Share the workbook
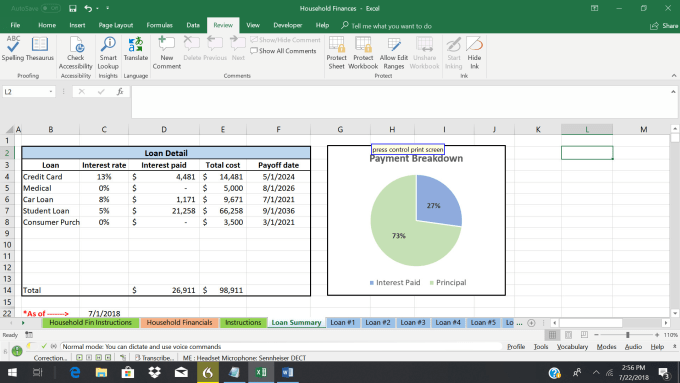Screen dimensions: 680x383 pyautogui.click(x=664, y=26)
